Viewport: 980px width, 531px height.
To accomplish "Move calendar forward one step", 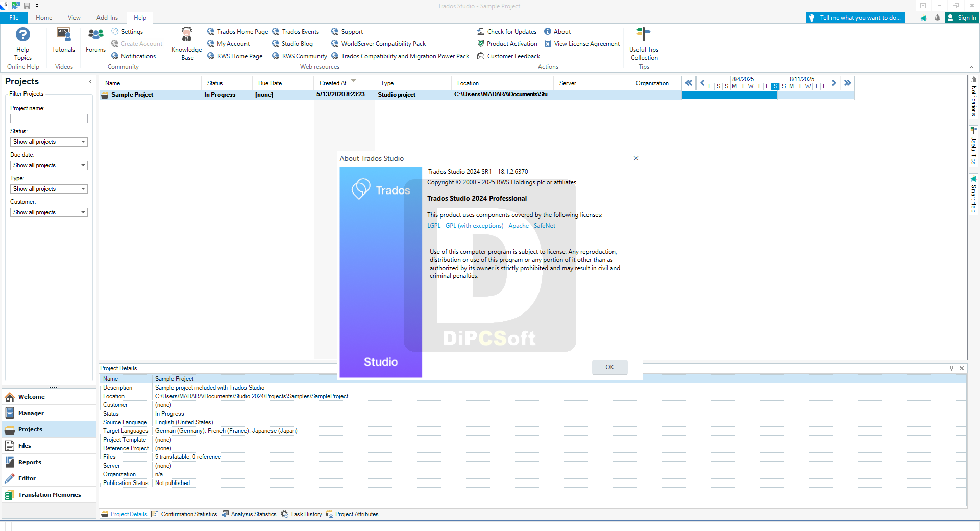I will click(834, 83).
